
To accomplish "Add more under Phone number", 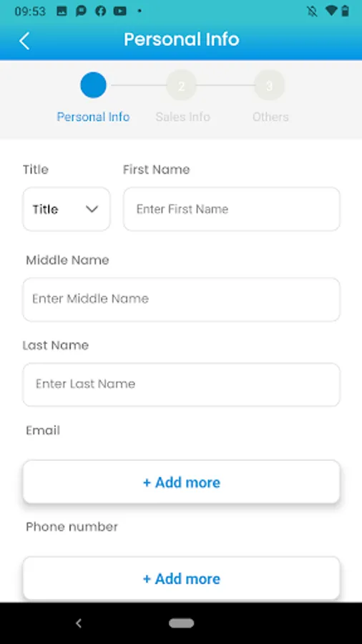I will pyautogui.click(x=182, y=578).
